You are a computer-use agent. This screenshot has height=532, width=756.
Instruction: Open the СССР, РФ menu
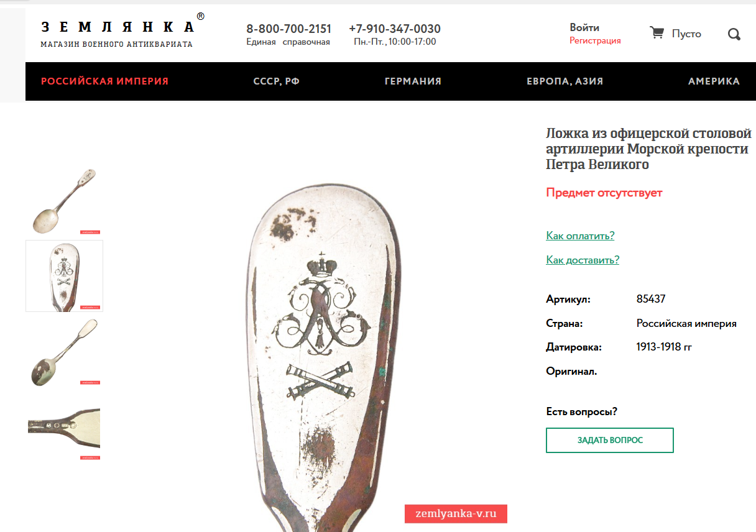277,81
